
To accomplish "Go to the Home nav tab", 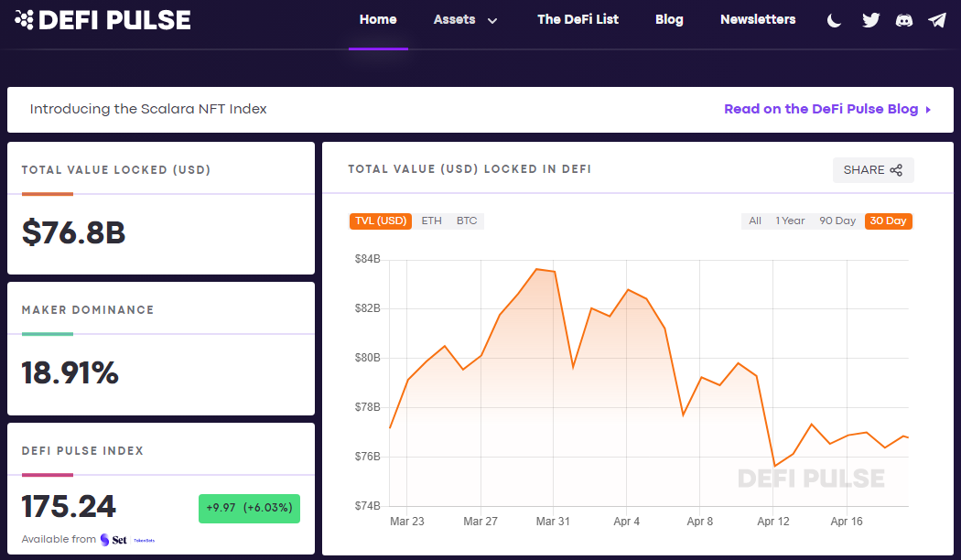I will pos(378,19).
